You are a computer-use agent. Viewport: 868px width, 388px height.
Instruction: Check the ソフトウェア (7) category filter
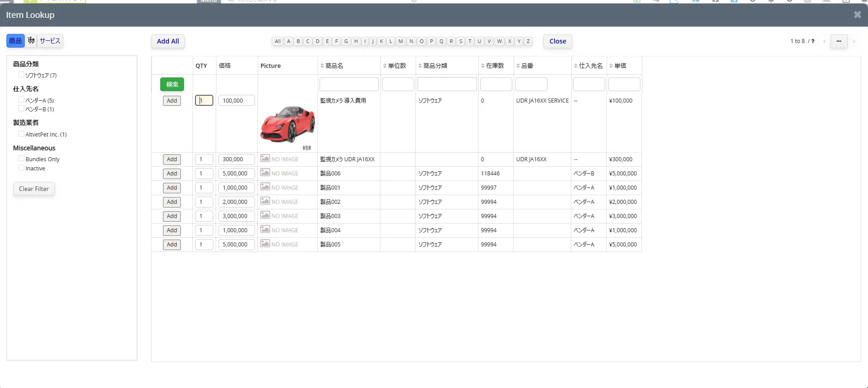[21, 75]
